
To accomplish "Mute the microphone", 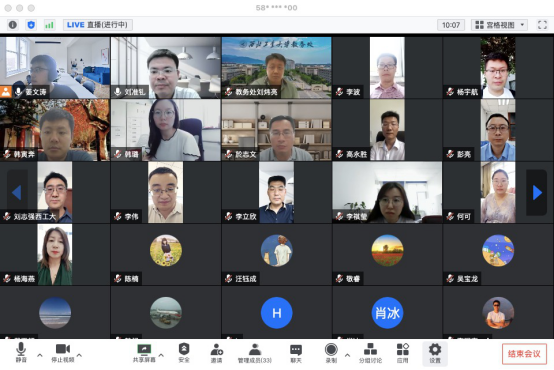I will [21, 352].
